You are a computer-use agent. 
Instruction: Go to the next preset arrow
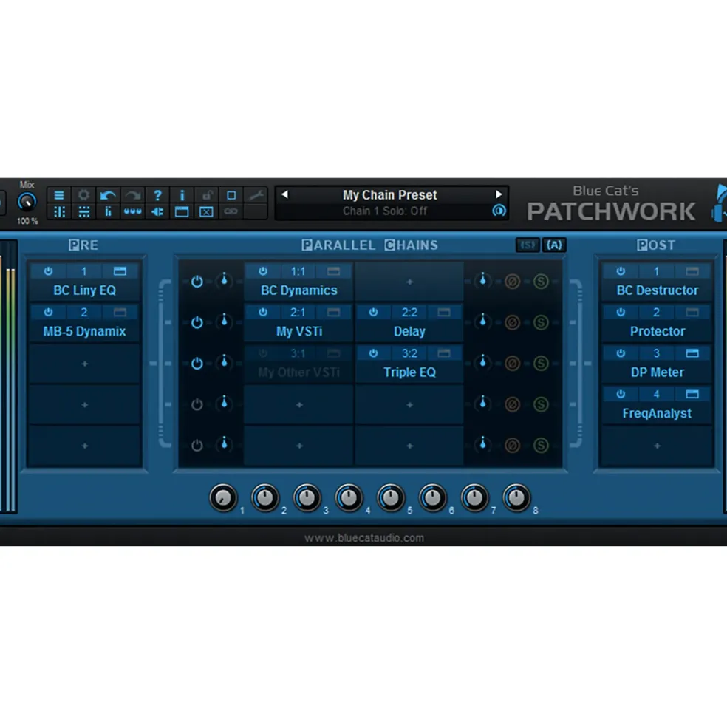499,194
